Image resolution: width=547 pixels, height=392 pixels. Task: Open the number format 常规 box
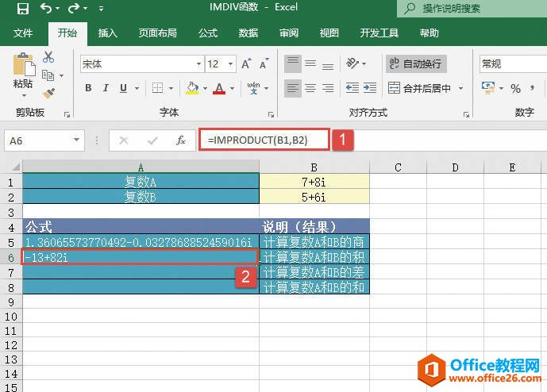coord(513,63)
